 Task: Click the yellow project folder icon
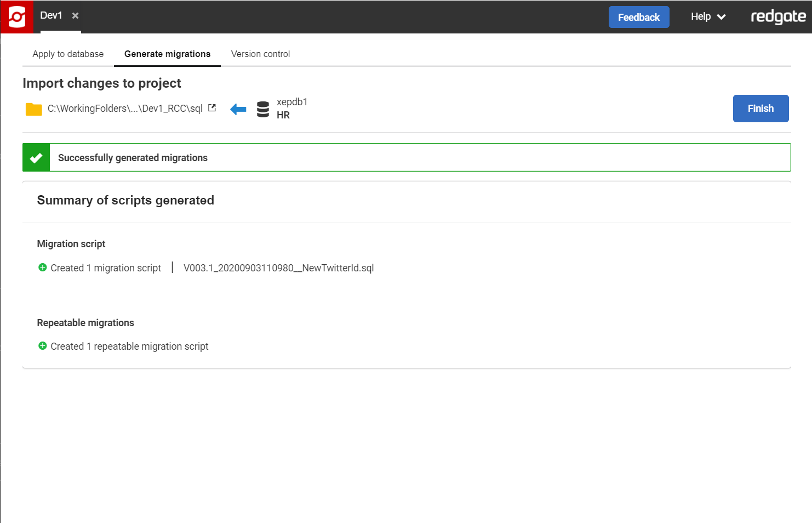pyautogui.click(x=34, y=109)
